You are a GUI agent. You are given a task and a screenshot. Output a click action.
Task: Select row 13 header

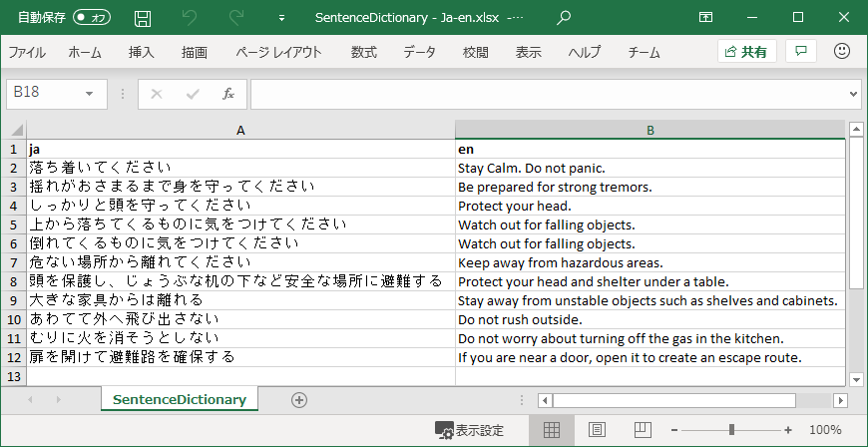click(14, 376)
